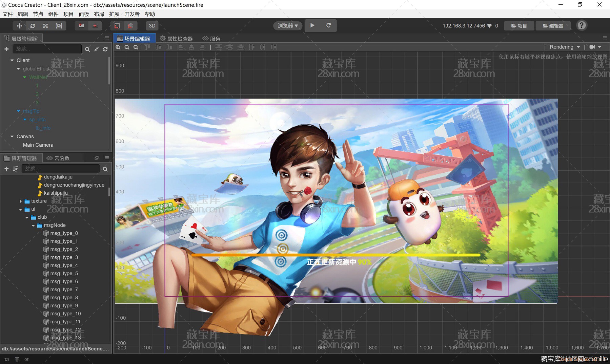Open the scene camera options dropdown

pos(595,47)
